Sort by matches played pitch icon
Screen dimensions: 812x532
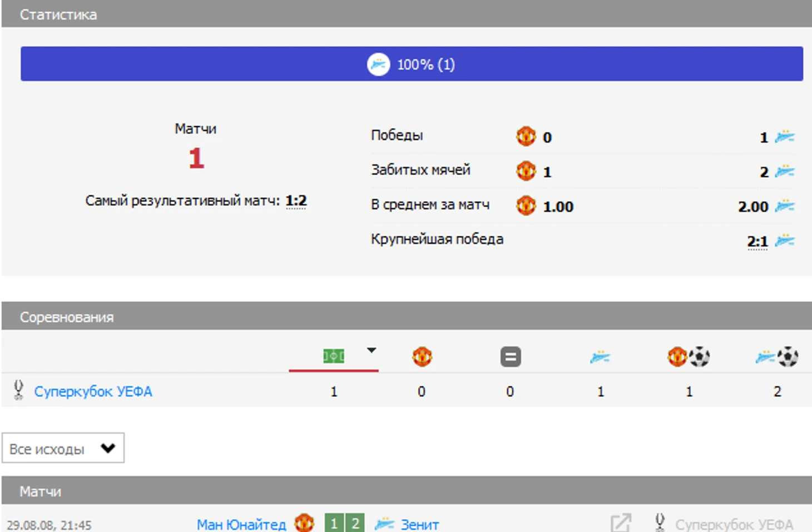(334, 356)
